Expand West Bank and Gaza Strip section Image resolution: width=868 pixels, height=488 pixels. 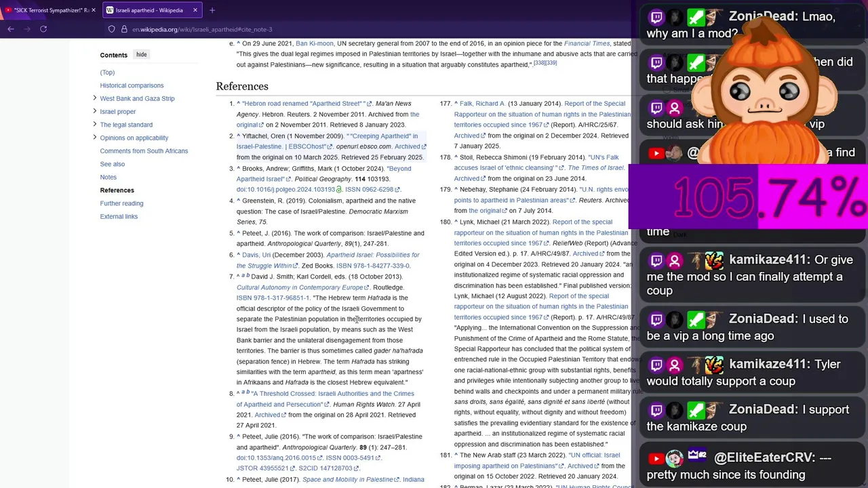pos(94,98)
